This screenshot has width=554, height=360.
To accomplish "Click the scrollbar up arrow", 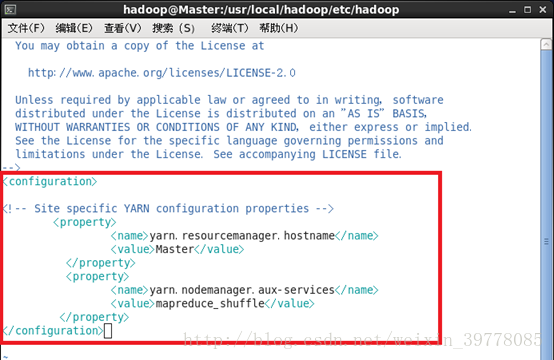I will pyautogui.click(x=546, y=45).
